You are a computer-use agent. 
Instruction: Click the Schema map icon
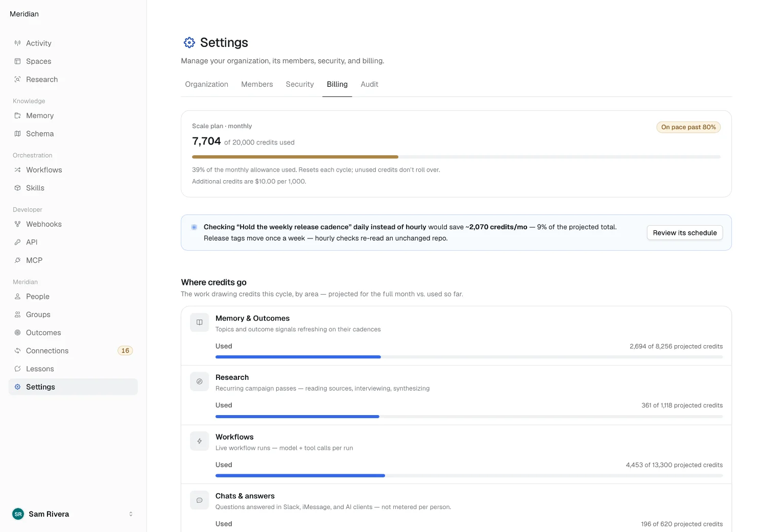tap(17, 134)
